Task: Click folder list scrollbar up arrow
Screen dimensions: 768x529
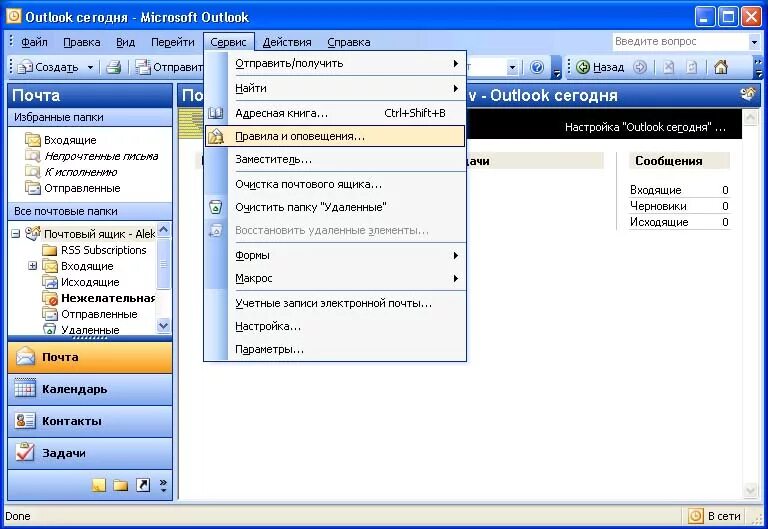Action: coord(164,229)
